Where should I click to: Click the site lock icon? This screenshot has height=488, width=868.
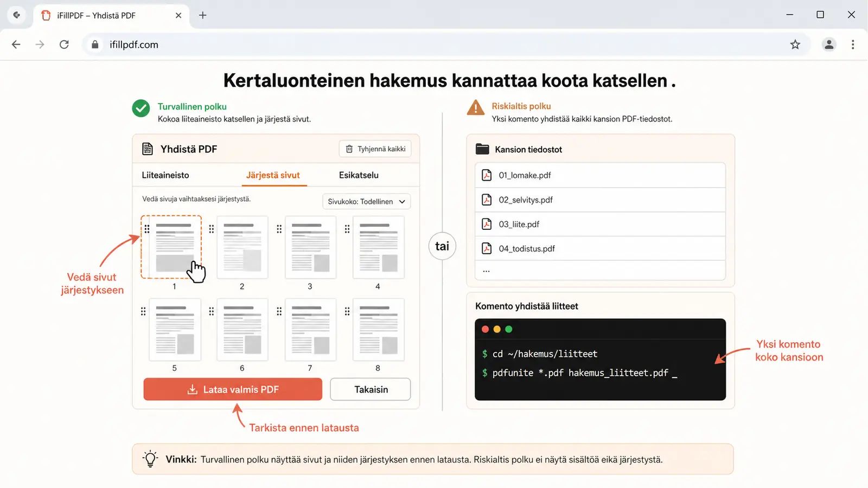pyautogui.click(x=95, y=44)
